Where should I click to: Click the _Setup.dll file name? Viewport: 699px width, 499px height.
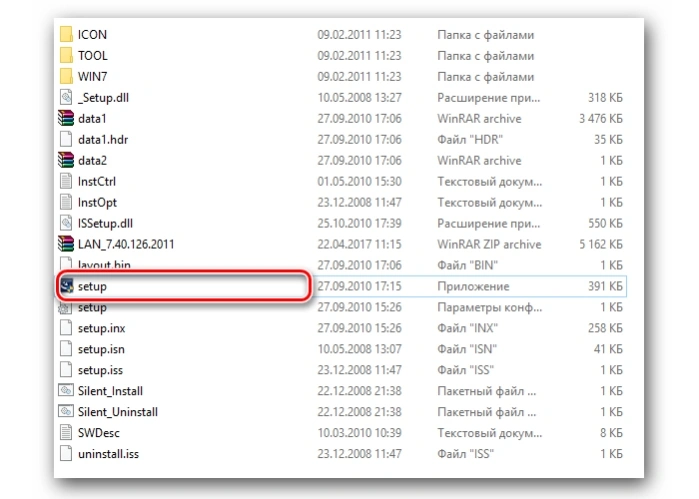click(x=103, y=98)
